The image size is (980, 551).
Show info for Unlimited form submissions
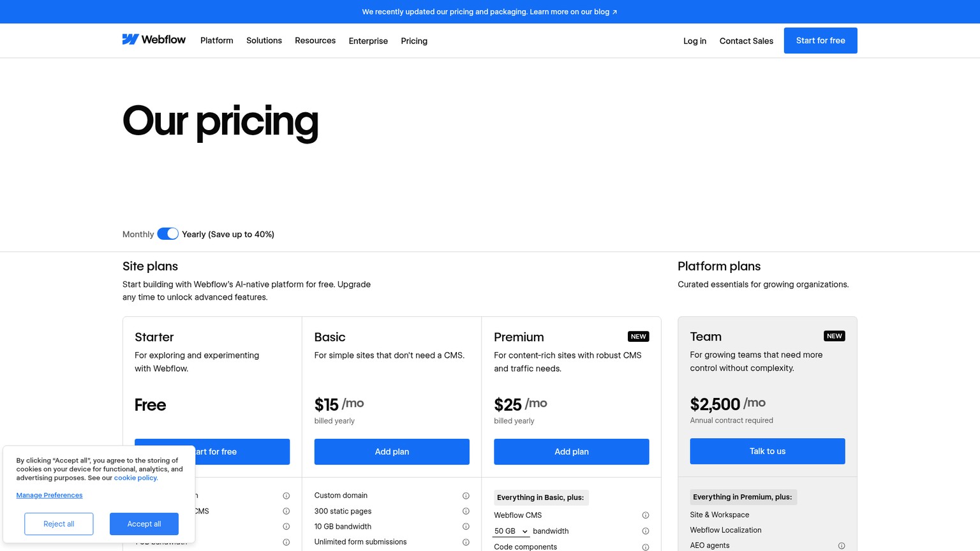466,542
